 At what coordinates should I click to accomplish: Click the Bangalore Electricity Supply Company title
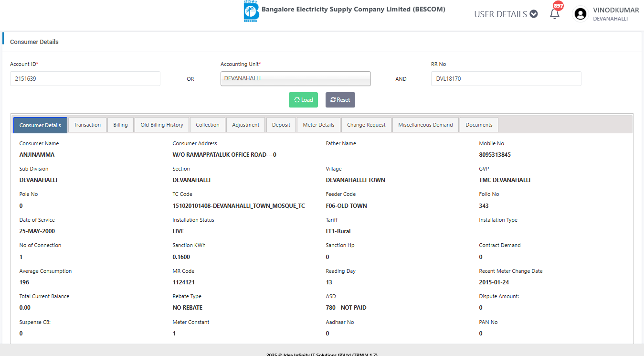(x=353, y=9)
